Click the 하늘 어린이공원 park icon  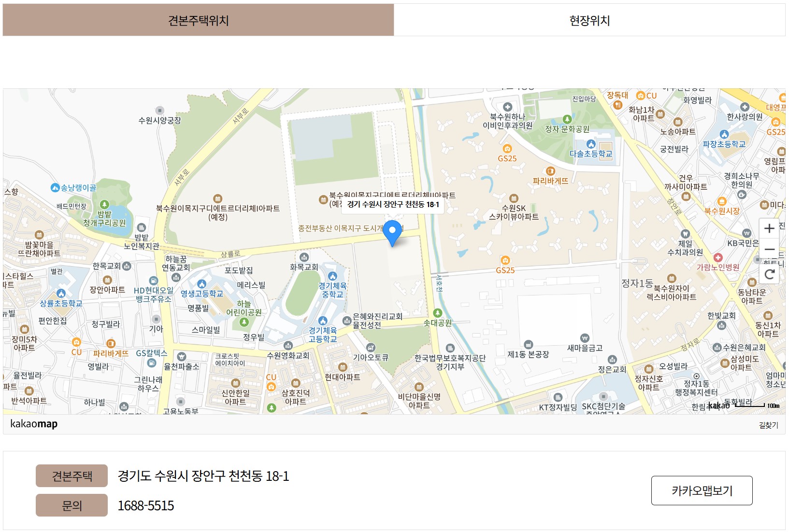[244, 322]
